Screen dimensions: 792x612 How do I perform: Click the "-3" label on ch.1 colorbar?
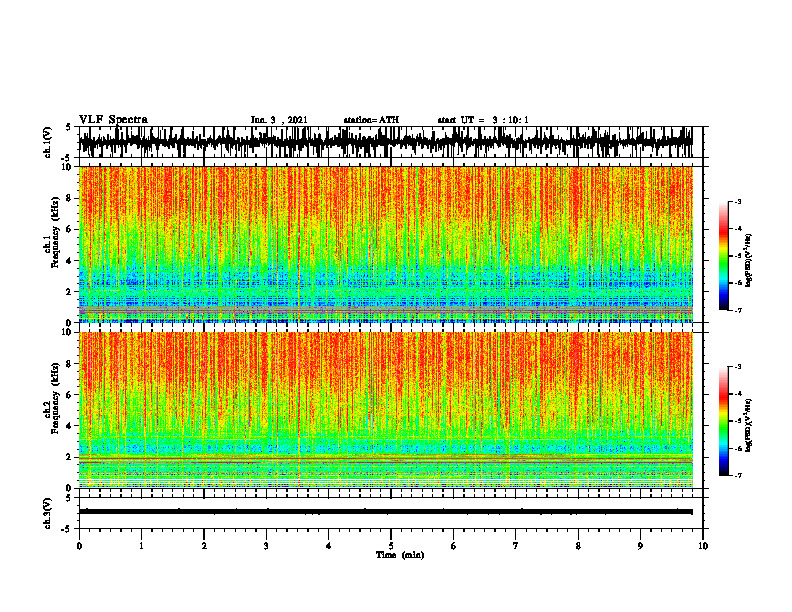coord(738,201)
